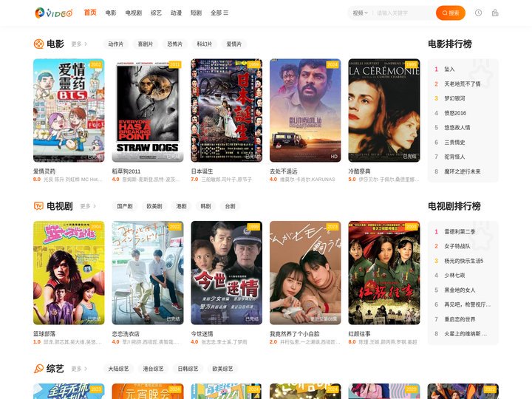Image resolution: width=532 pixels, height=399 pixels.
Task: Filter movies by 动作片
Action: pyautogui.click(x=116, y=44)
